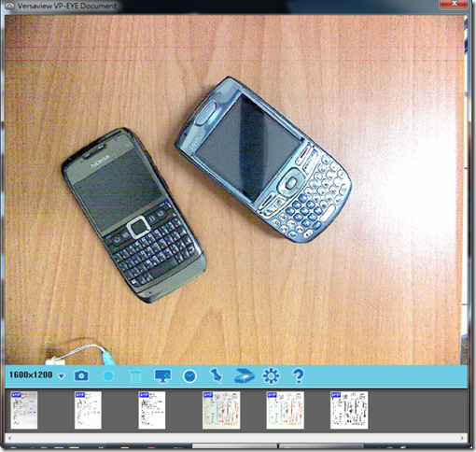Click the thumbnail strip right scroll arrow
The width and height of the screenshot is (476, 452).
(x=463, y=438)
